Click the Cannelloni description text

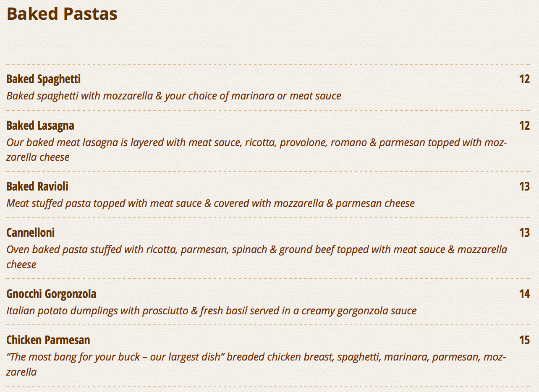[256, 250]
